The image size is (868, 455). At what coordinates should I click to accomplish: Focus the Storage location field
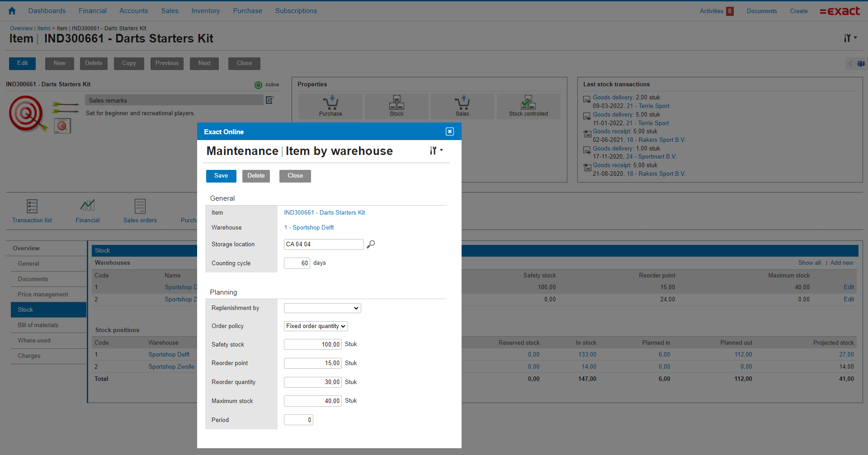click(324, 244)
